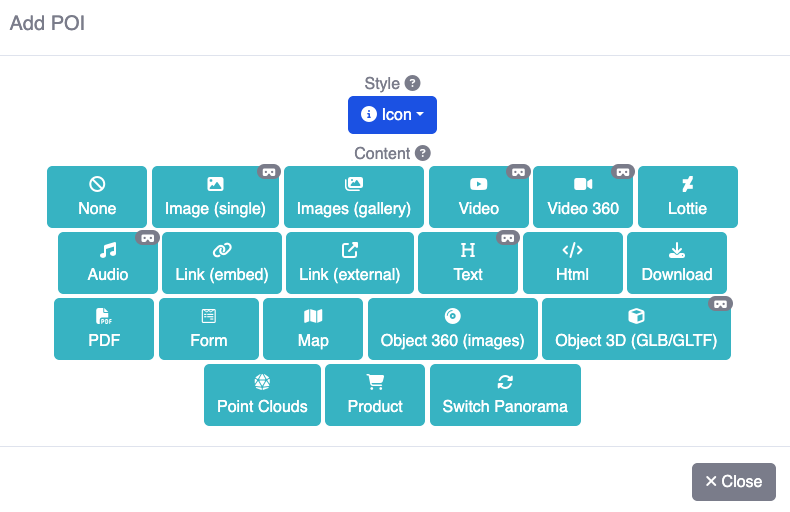790x512 pixels.
Task: Choose Image (single) content type
Action: click(x=215, y=197)
